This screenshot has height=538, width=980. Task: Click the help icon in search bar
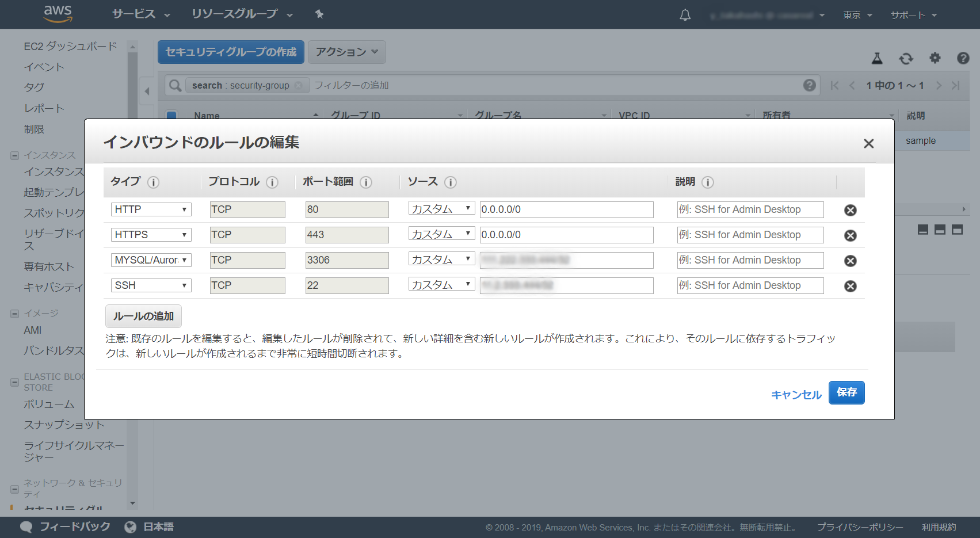click(810, 85)
